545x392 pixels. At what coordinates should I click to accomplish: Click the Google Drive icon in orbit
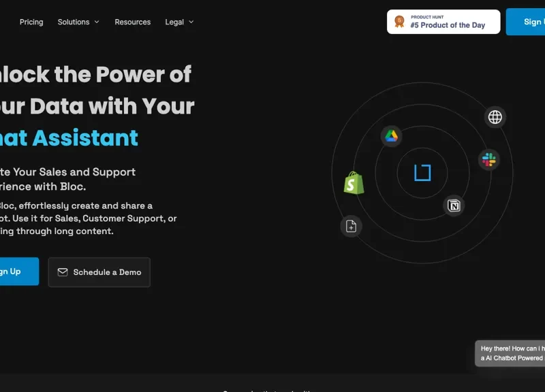391,136
